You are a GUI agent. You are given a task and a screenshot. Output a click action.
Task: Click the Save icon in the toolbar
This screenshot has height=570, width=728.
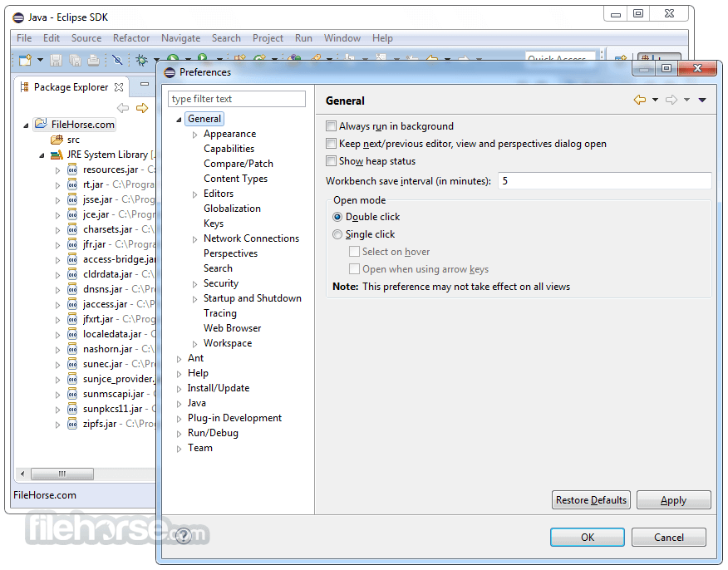pyautogui.click(x=54, y=60)
